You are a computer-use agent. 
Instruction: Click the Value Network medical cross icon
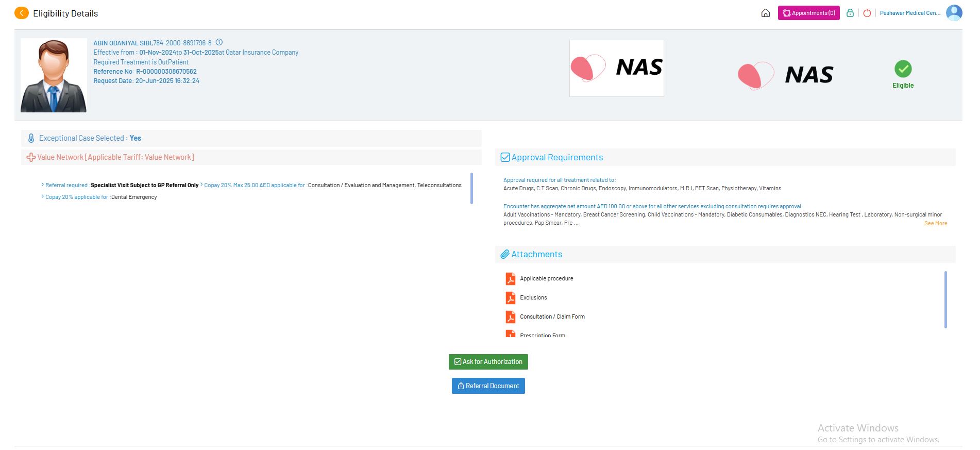[x=31, y=157]
